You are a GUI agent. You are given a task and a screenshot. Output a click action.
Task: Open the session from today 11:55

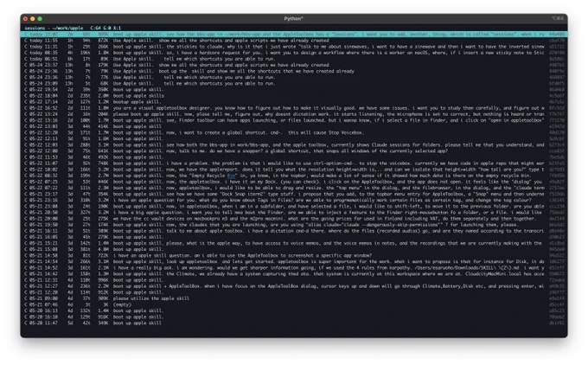[294, 40]
